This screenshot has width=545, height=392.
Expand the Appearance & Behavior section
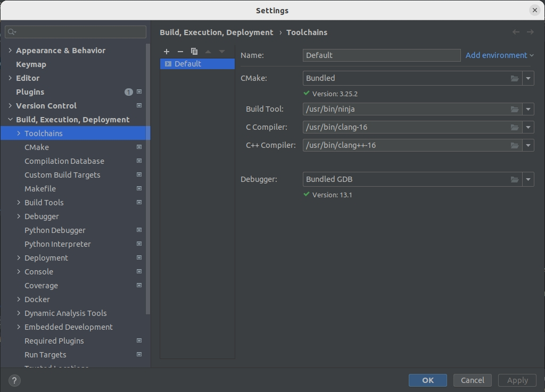click(10, 51)
